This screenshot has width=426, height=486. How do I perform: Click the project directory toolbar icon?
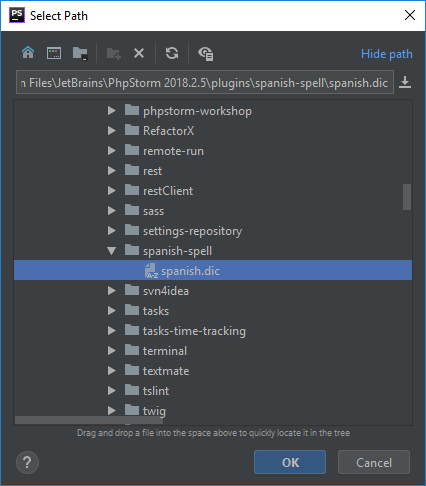80,53
